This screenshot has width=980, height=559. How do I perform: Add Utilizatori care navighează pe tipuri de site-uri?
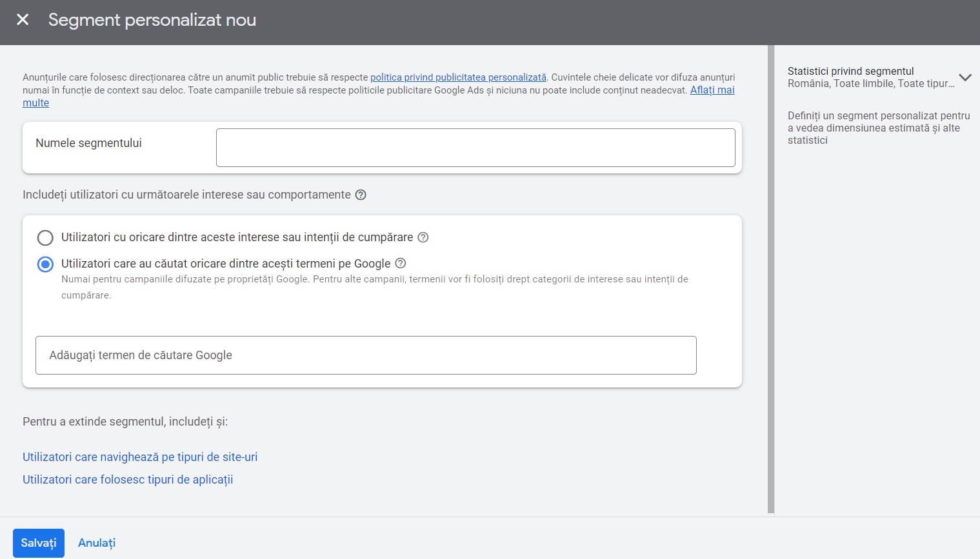click(x=140, y=457)
